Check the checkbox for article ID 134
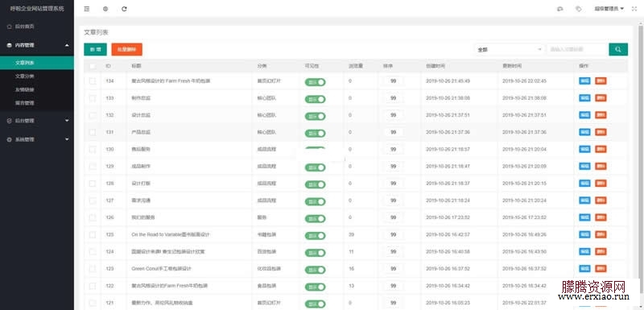The height and width of the screenshot is (310, 644). point(93,81)
